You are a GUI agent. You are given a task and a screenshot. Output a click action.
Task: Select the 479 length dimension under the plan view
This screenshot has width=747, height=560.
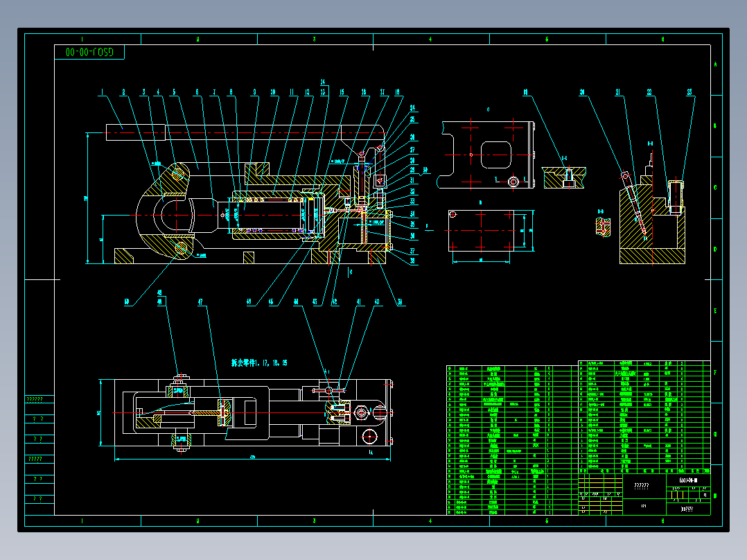coord(252,457)
